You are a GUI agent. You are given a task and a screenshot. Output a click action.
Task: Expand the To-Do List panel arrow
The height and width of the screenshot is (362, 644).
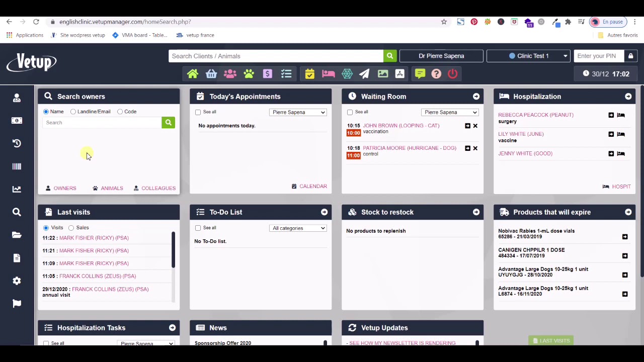click(x=324, y=212)
